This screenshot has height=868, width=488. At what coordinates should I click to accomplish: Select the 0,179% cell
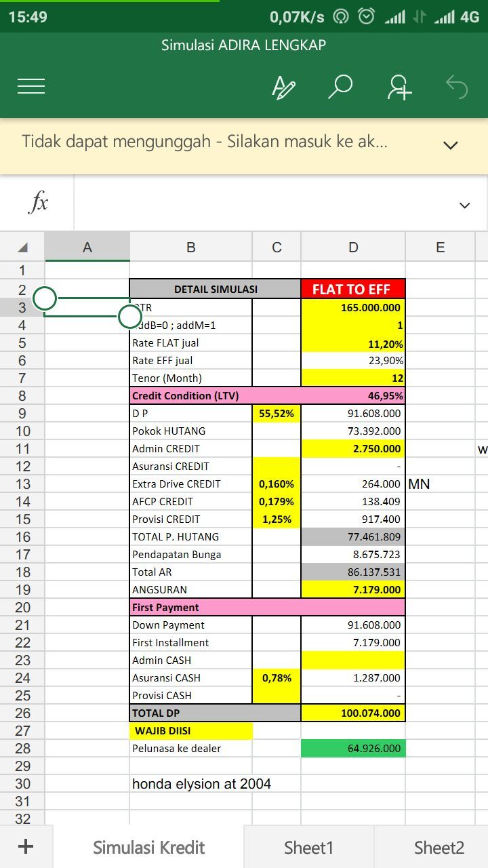[277, 501]
